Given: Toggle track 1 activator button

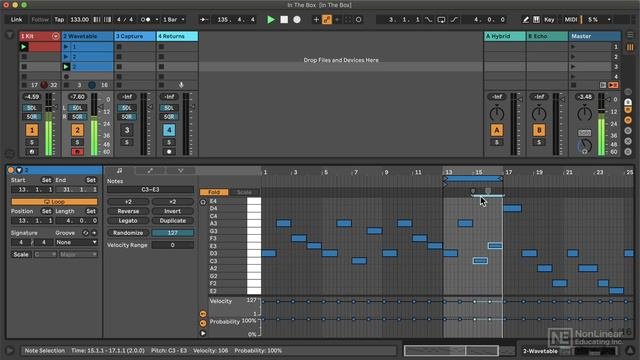Looking at the screenshot, I should coord(32,130).
